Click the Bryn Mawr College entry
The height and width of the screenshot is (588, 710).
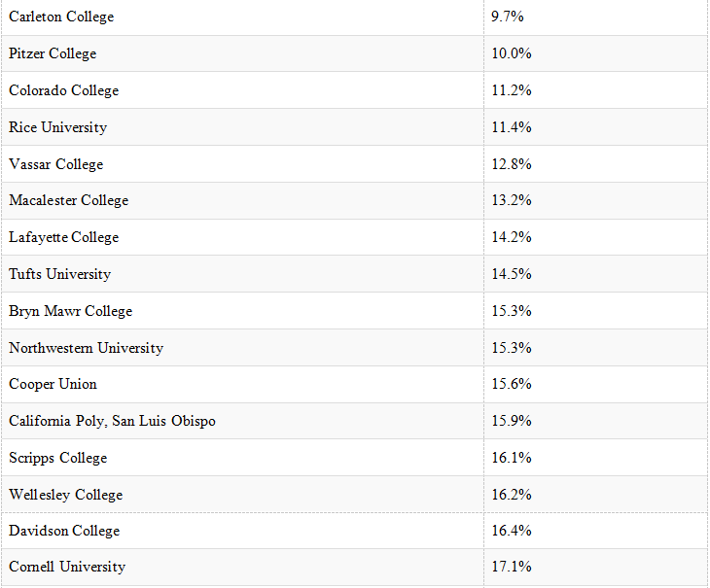(x=71, y=311)
